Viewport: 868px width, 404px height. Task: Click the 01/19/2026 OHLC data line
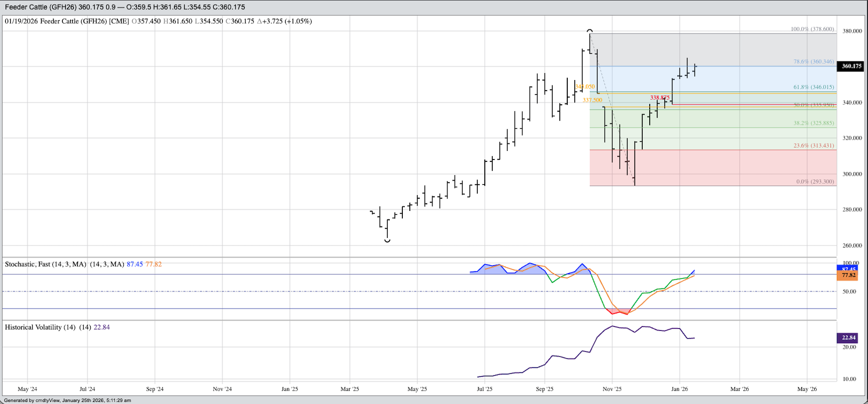click(158, 21)
